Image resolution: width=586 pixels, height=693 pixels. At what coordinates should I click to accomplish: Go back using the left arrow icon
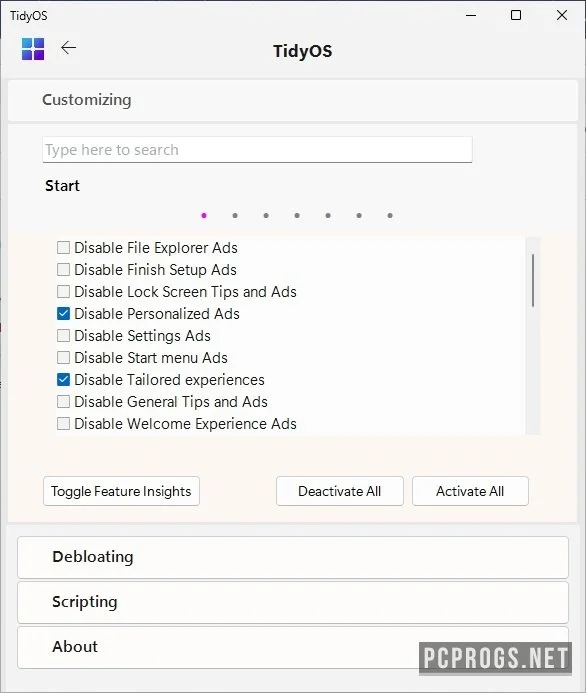pos(68,47)
